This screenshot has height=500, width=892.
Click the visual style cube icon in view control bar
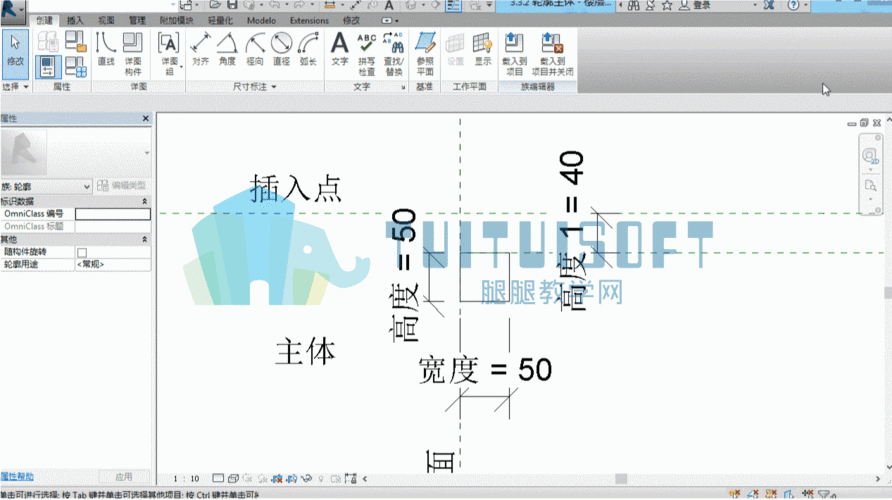pos(233,478)
